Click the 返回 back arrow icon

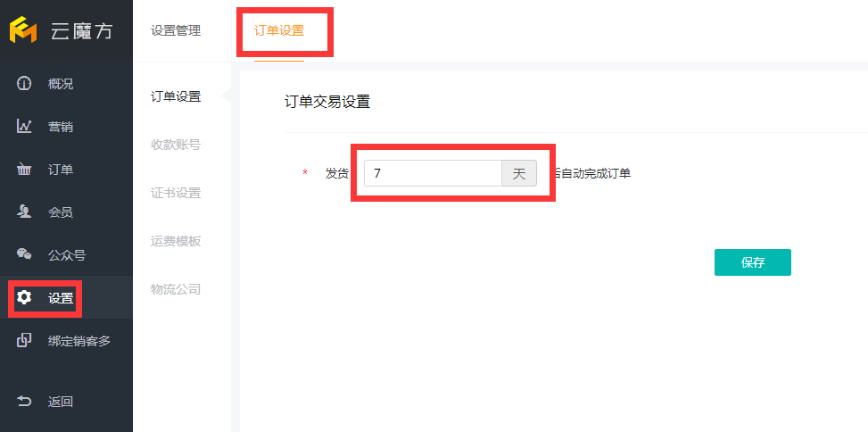click(24, 402)
